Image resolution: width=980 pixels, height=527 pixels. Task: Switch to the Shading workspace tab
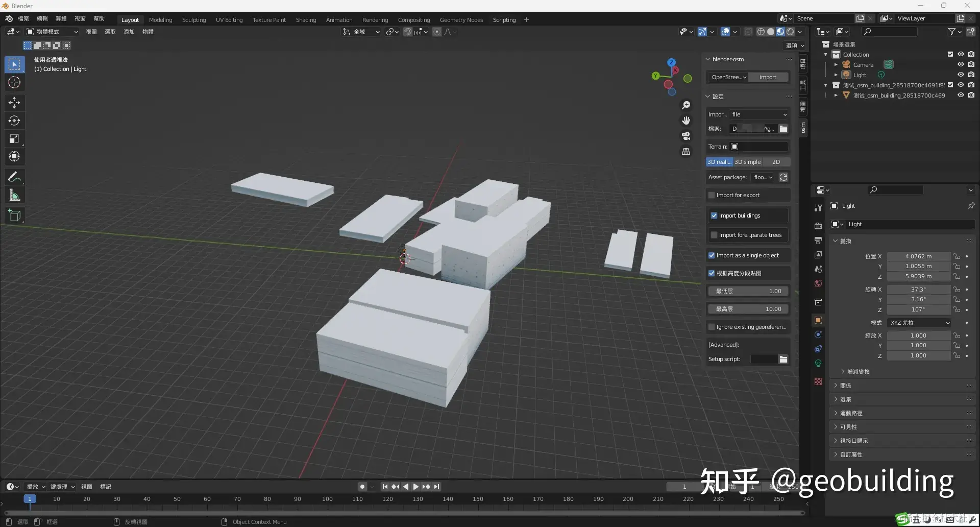[x=306, y=20]
